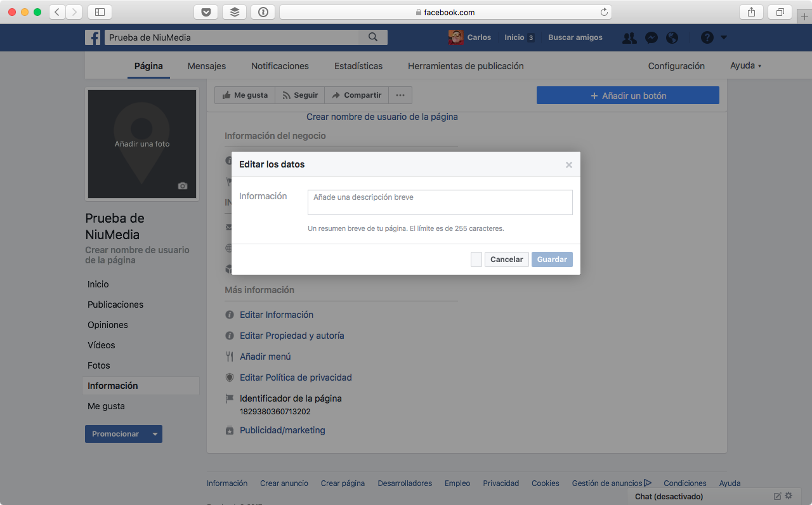Screen dimensions: 812x505
Task: Expand the Ayuda dropdown in the page tabs
Action: point(745,66)
